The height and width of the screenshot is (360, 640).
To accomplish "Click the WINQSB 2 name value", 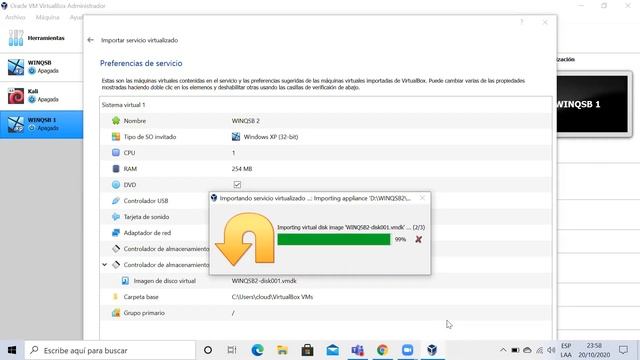I will [246, 121].
